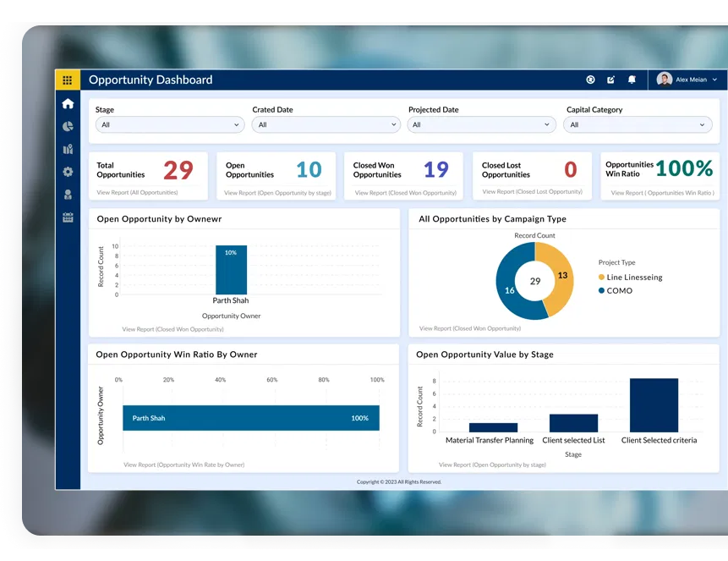Expand the Projected Date dropdown
The image size is (728, 561).
(480, 124)
